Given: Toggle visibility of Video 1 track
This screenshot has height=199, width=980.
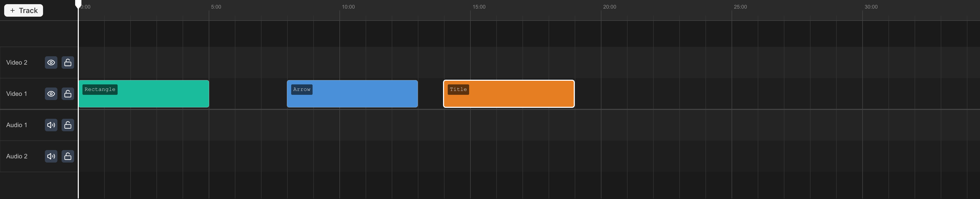Looking at the screenshot, I should [51, 94].
